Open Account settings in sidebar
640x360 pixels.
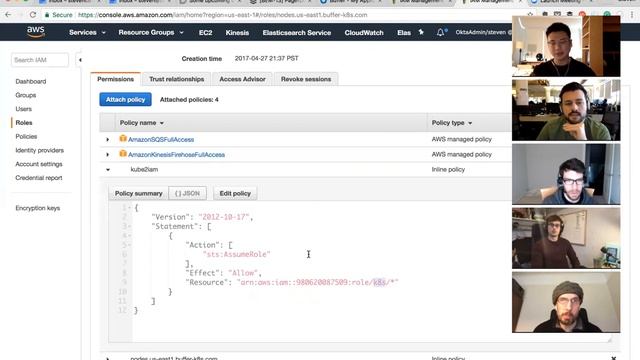coord(39,164)
